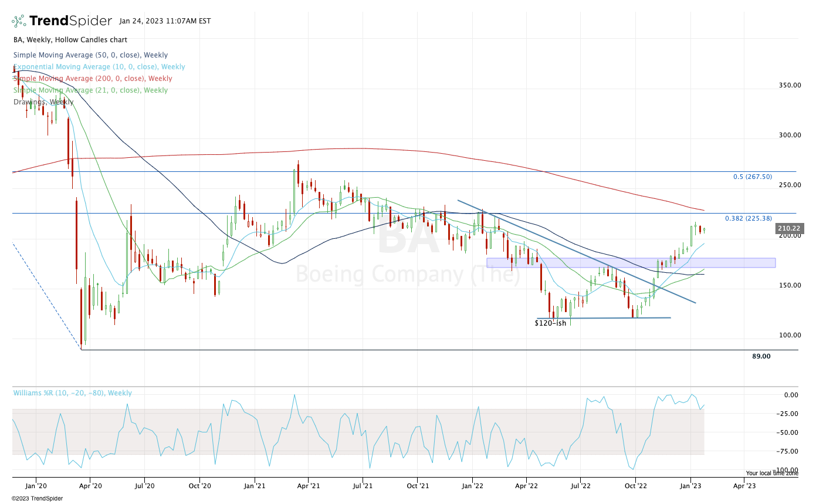This screenshot has width=816, height=504.
Task: Select the $120-ish text annotation
Action: point(550,323)
